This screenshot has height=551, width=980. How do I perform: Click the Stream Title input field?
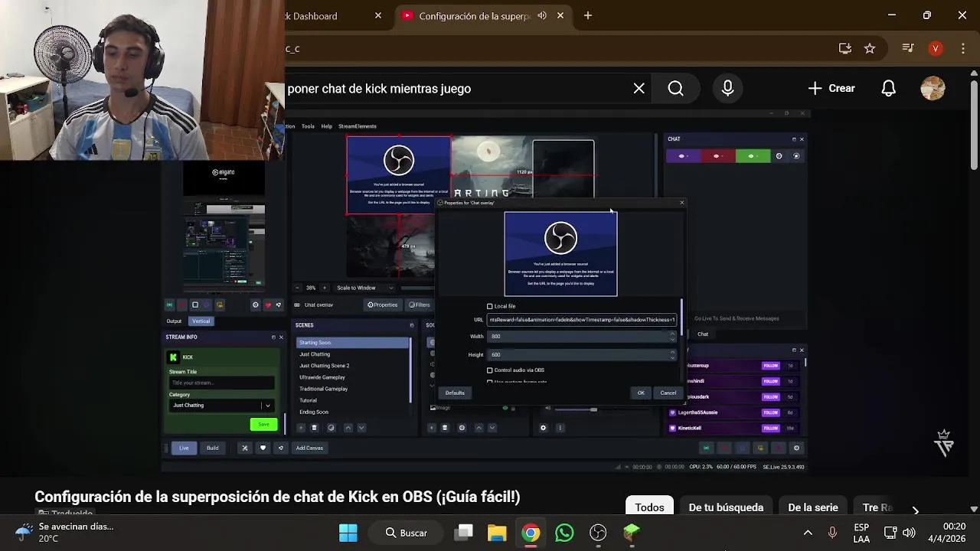tap(221, 383)
